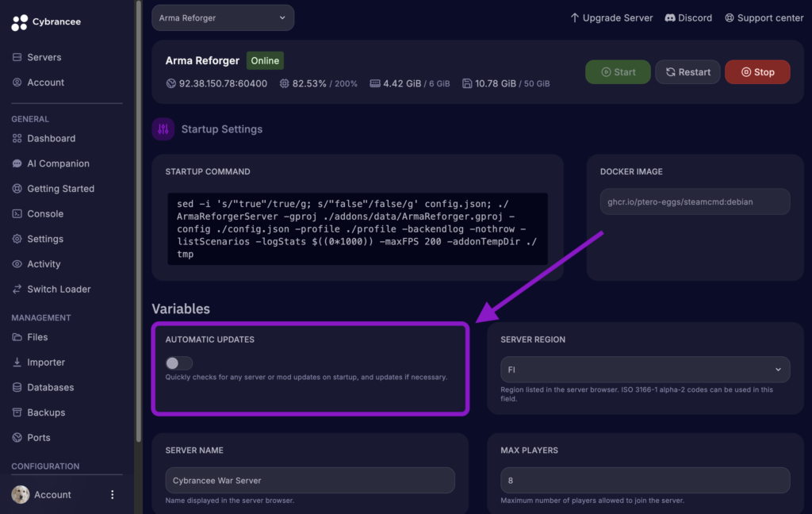Click the Settings gear icon in sidebar
The image size is (812, 514).
[x=17, y=239]
